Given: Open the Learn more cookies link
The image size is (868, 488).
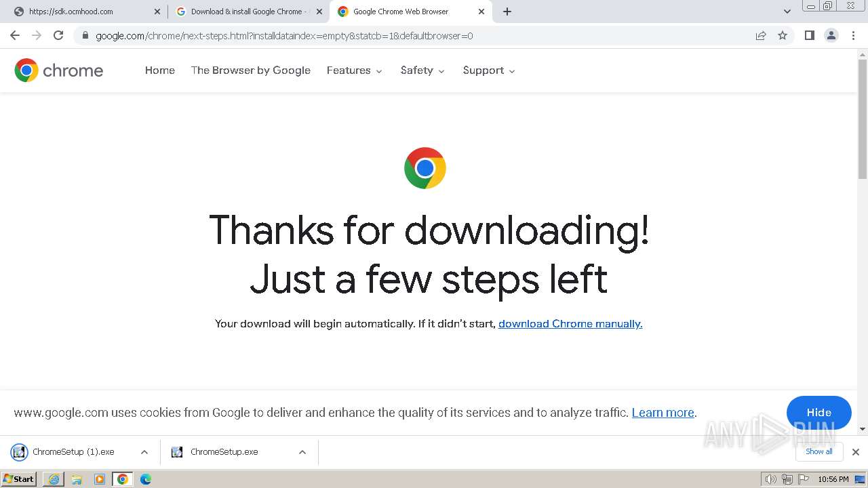Looking at the screenshot, I should click(x=663, y=413).
